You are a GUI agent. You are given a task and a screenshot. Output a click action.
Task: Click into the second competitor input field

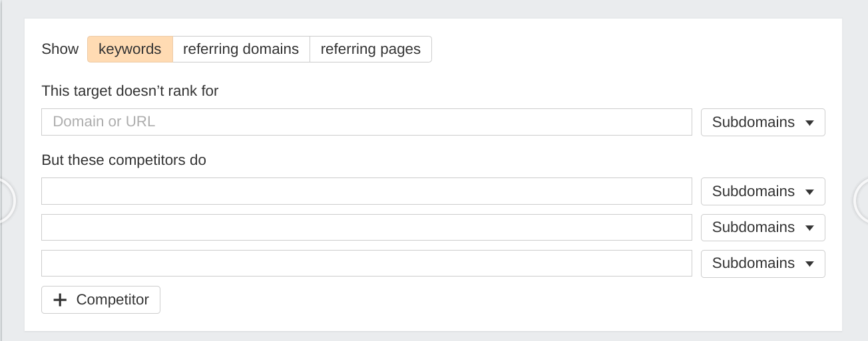tap(367, 227)
